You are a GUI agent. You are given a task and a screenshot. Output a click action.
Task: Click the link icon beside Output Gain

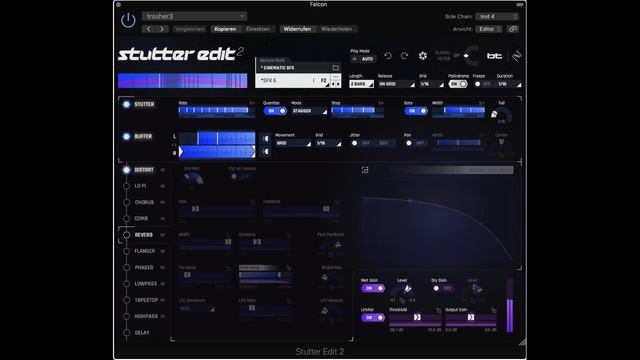[x=494, y=310]
